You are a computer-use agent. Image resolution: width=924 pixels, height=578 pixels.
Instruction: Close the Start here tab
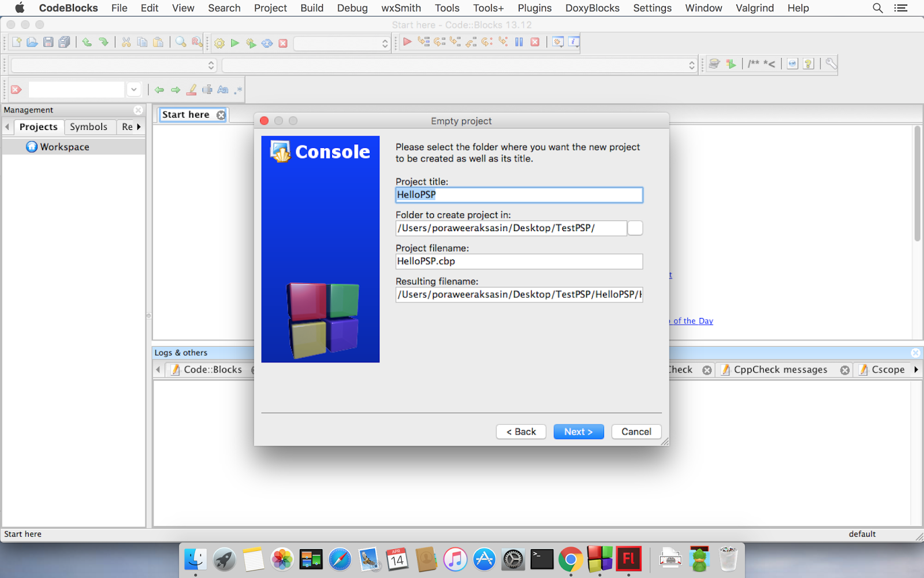click(x=221, y=115)
